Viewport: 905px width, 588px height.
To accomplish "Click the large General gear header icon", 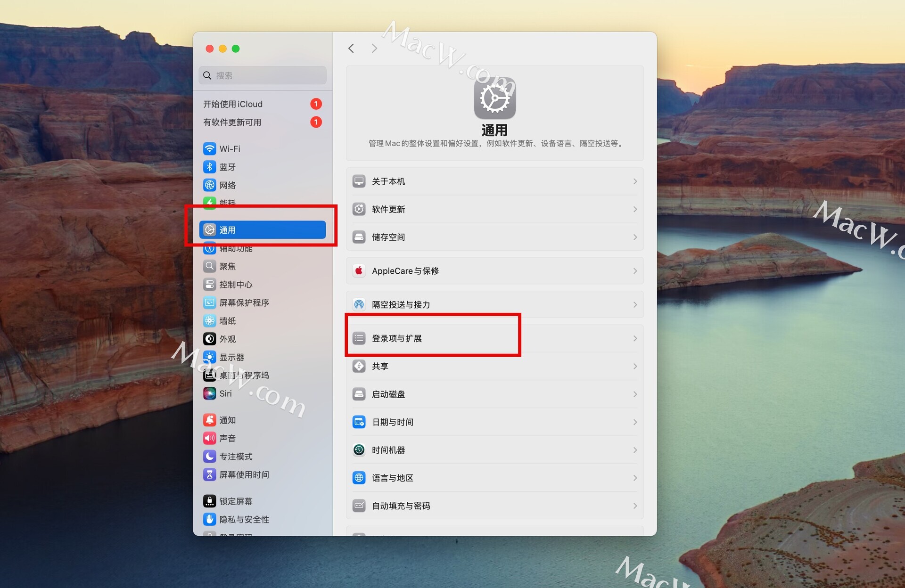I will 495,98.
